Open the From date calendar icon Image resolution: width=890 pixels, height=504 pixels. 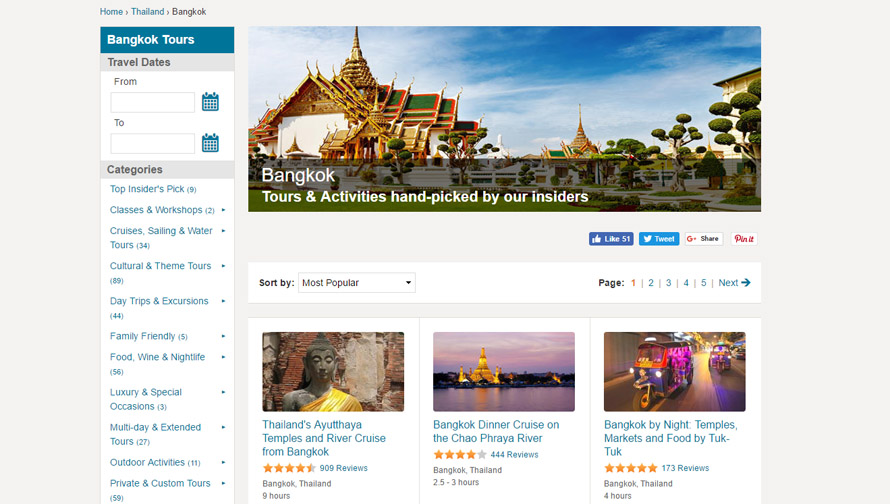210,102
